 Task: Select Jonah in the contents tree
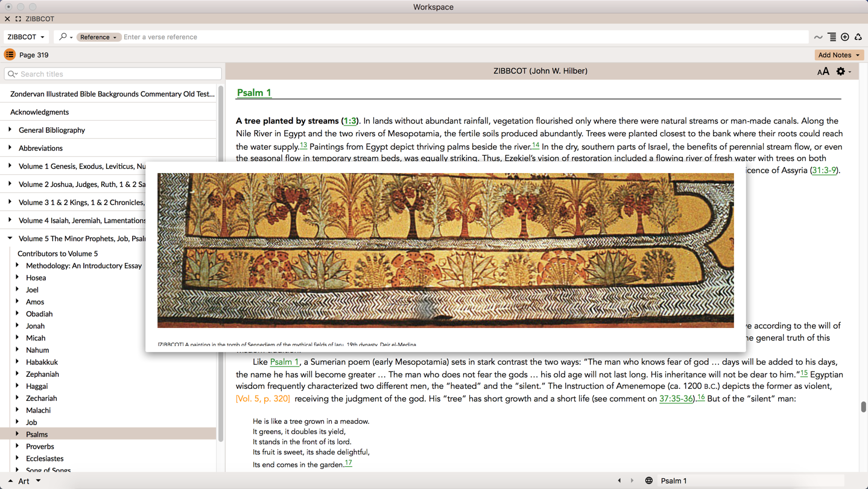pyautogui.click(x=35, y=326)
